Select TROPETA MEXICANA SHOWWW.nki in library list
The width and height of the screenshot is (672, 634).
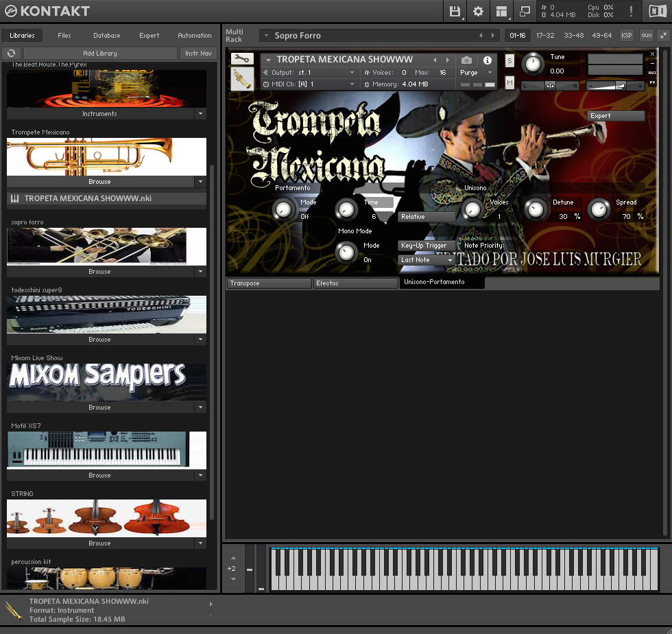pyautogui.click(x=106, y=198)
